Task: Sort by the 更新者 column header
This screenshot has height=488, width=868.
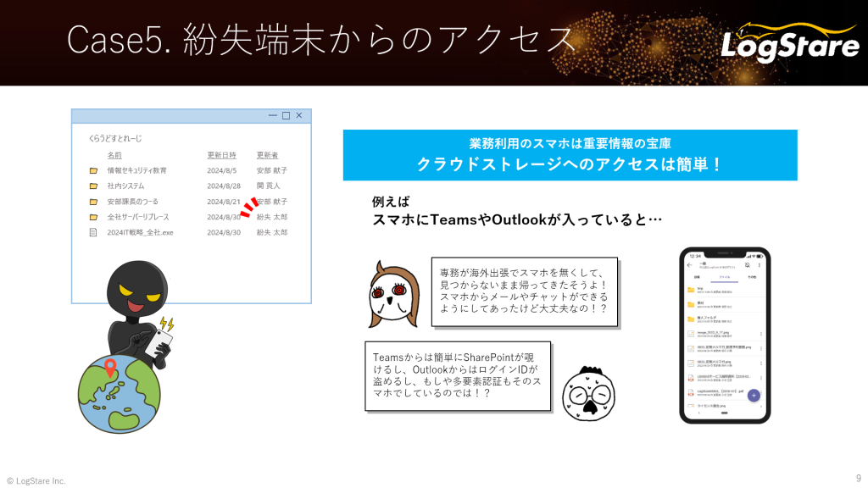Action: pos(267,156)
